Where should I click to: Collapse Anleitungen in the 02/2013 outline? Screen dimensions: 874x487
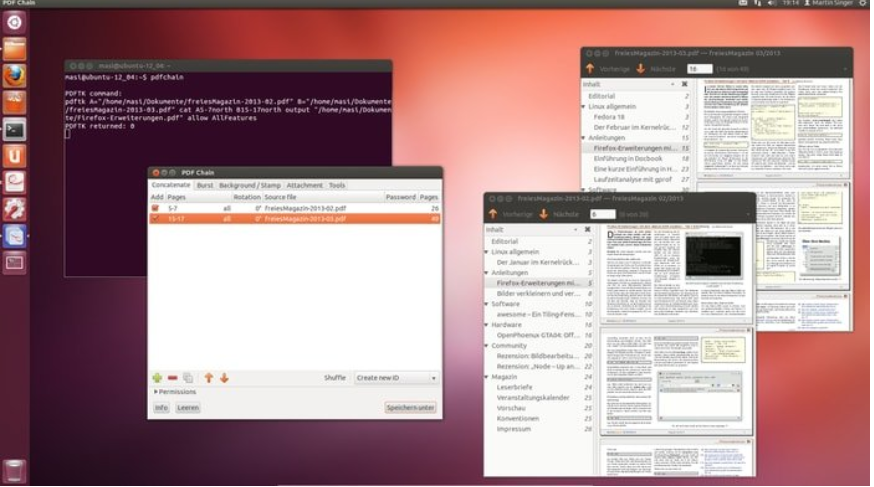click(x=487, y=273)
